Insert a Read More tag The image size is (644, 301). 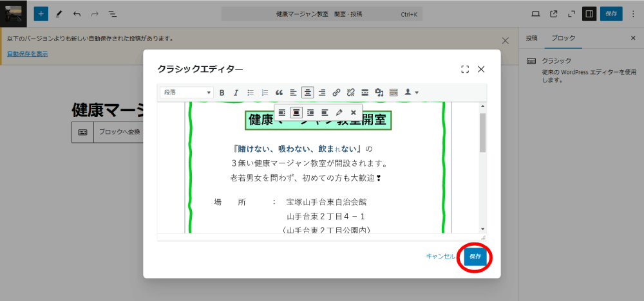pyautogui.click(x=365, y=93)
